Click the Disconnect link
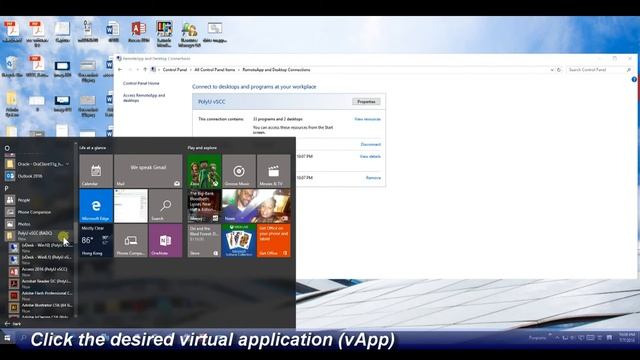This screenshot has width=640, height=360. click(371, 144)
